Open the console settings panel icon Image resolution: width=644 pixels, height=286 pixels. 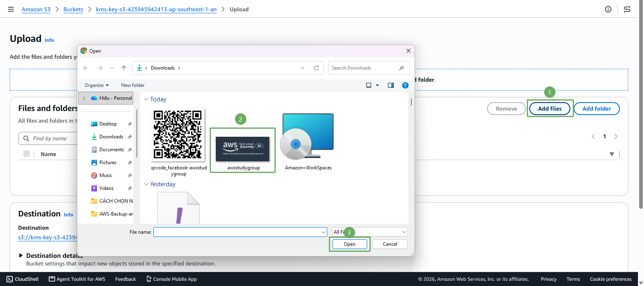tap(627, 9)
